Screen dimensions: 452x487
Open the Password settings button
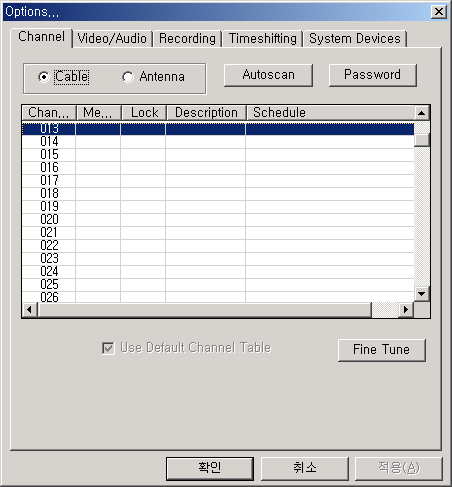point(373,75)
